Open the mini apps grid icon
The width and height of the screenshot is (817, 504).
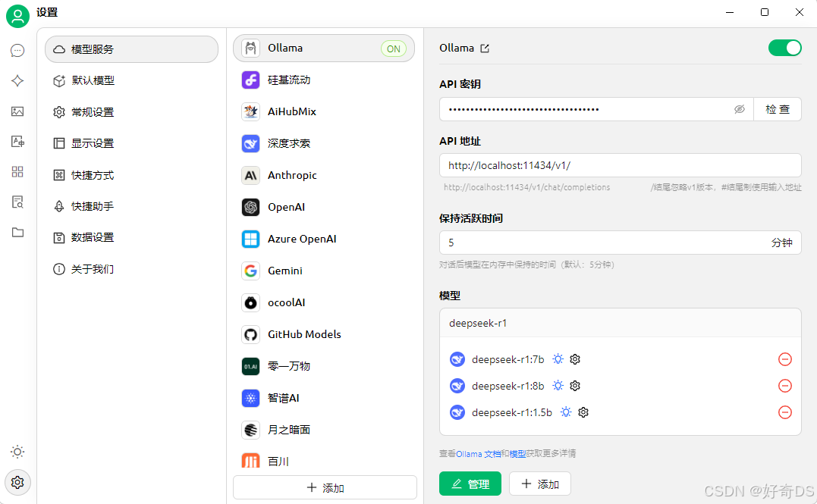click(x=17, y=172)
